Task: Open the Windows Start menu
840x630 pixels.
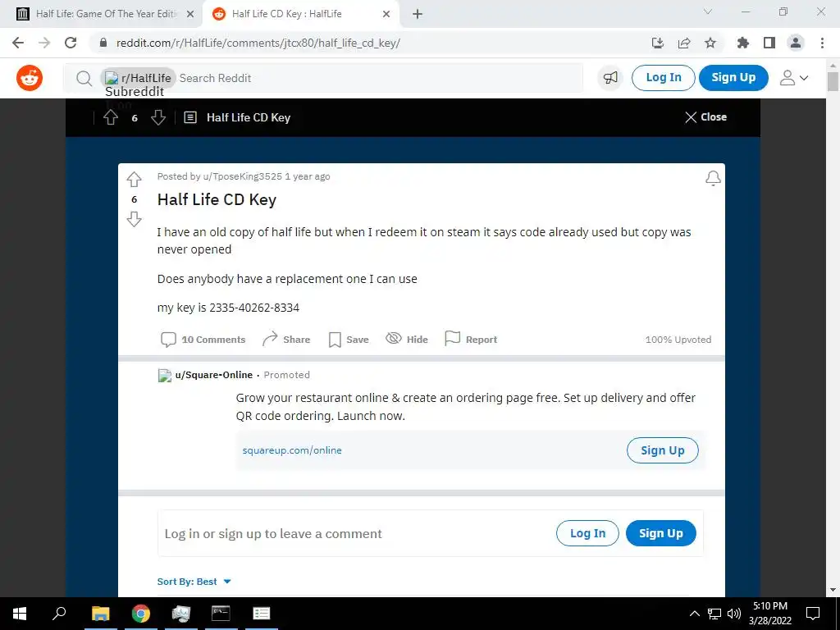Action: [x=20, y=614]
